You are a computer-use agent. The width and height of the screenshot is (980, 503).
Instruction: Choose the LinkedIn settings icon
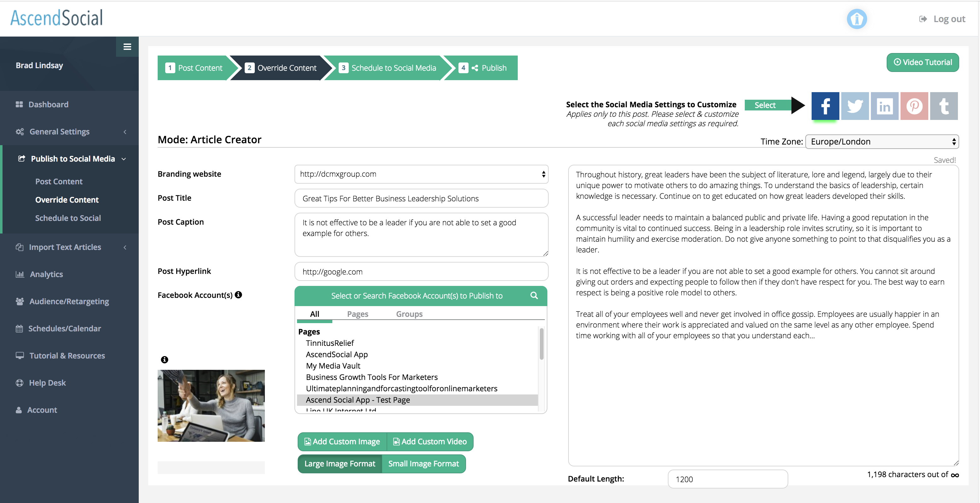884,106
